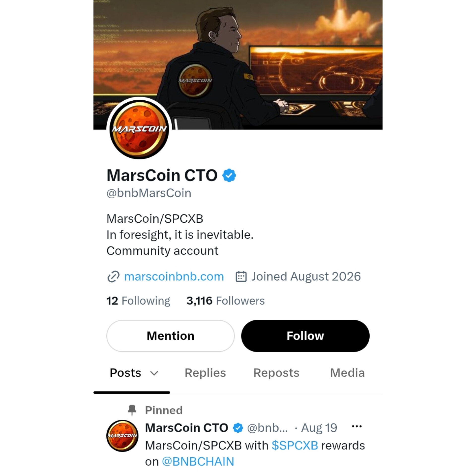Image resolution: width=476 pixels, height=476 pixels.
Task: Click the Follow button
Action: tap(305, 336)
